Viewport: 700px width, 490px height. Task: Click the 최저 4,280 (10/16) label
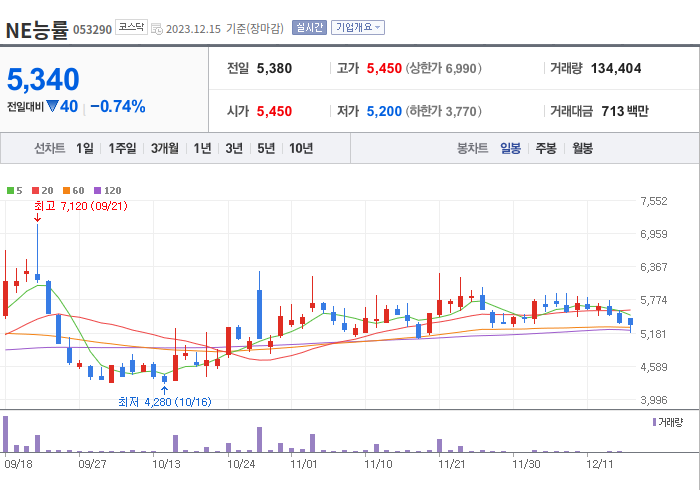click(x=165, y=402)
